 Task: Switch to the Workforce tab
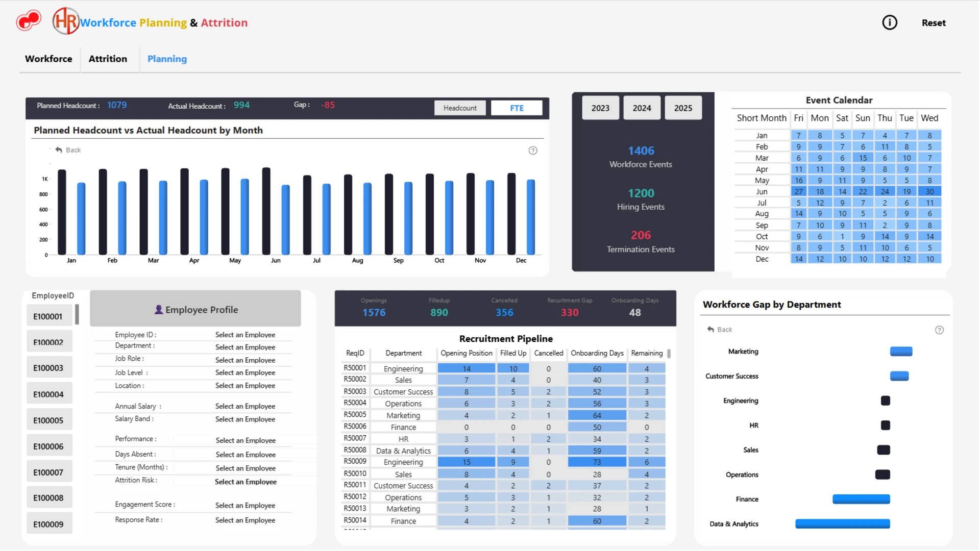tap(48, 59)
